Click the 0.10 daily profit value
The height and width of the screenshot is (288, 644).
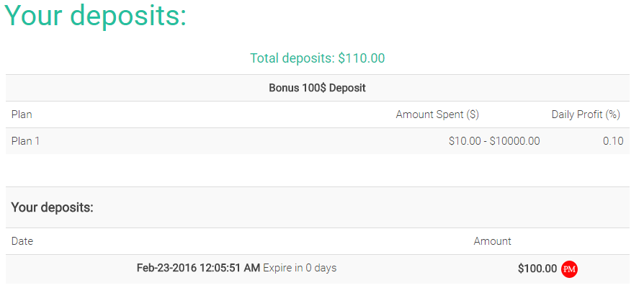point(613,141)
